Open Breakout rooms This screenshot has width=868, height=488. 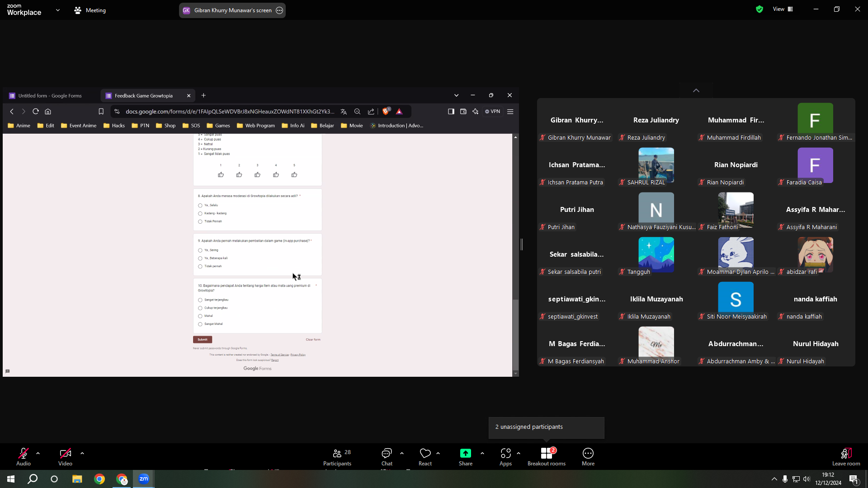547,457
